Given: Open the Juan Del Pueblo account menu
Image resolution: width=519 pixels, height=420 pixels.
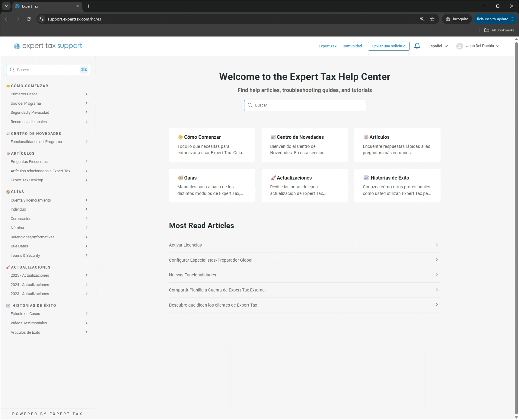Looking at the screenshot, I should click(482, 46).
